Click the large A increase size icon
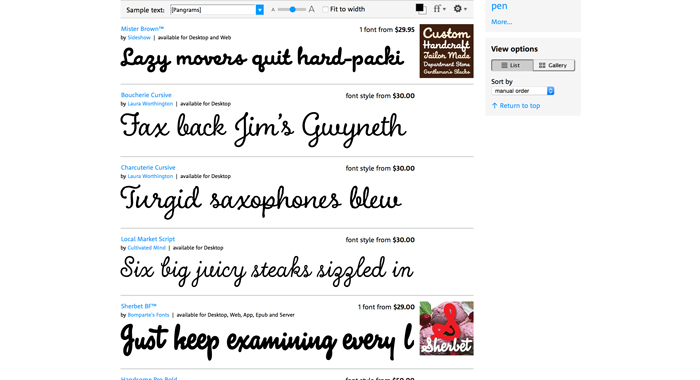 [312, 9]
